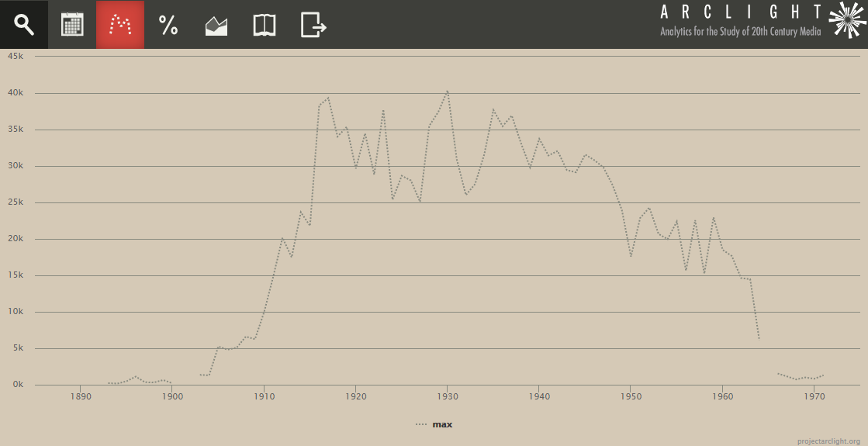Open the calendar date range icon
The image size is (868, 446).
[72, 25]
